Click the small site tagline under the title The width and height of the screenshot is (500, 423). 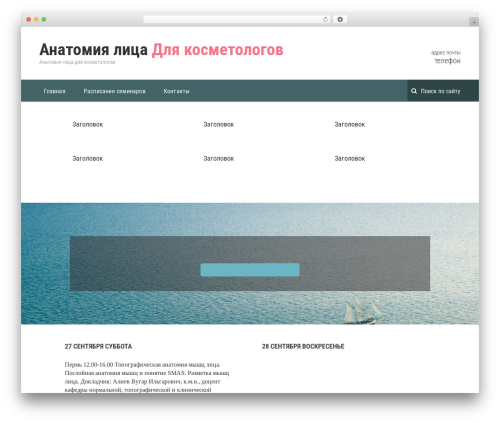(x=77, y=62)
